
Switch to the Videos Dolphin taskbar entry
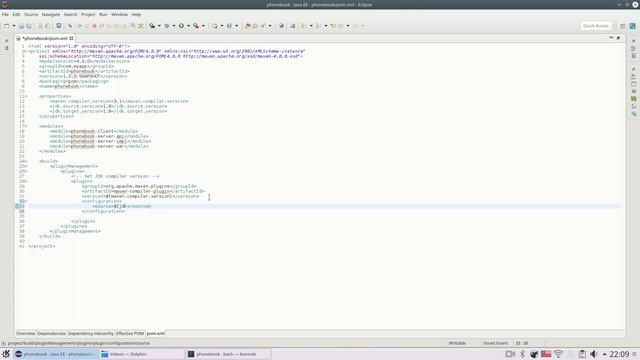point(141,354)
